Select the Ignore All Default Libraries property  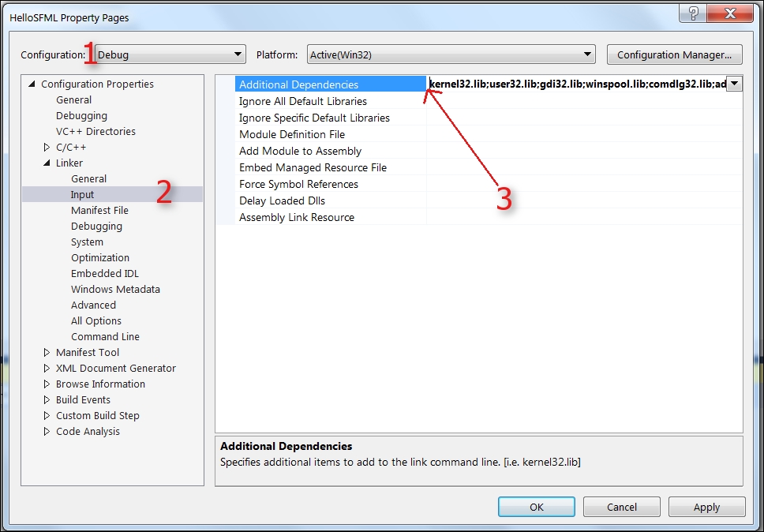[x=302, y=101]
